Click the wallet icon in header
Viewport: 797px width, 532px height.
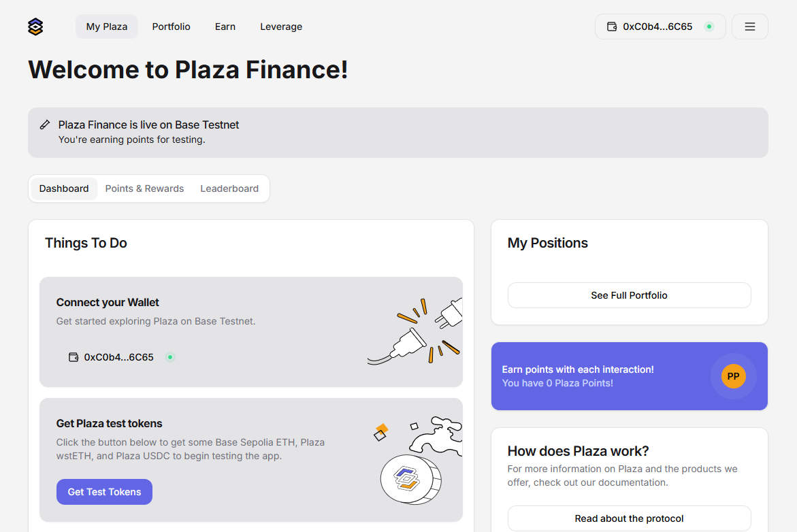612,27
